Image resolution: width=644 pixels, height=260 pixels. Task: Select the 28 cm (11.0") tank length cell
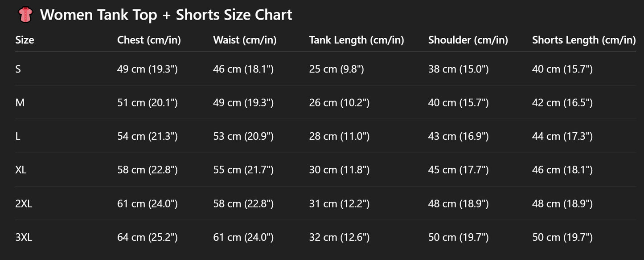(339, 136)
